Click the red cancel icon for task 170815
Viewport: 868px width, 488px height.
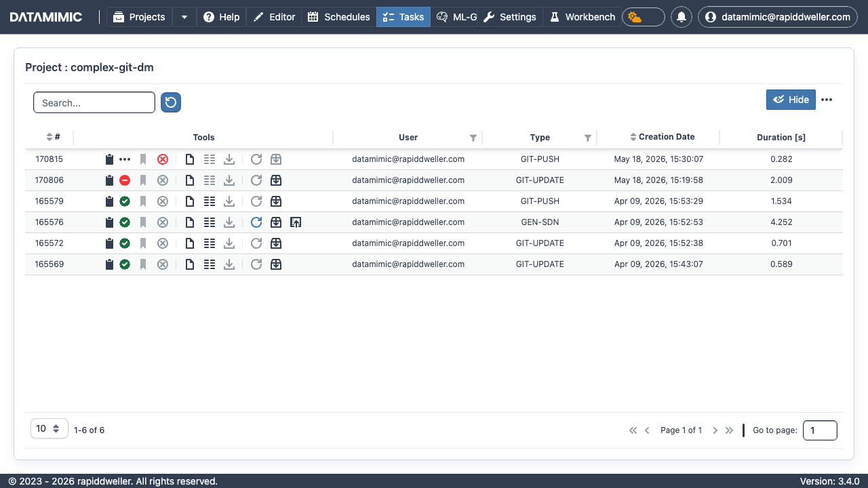click(x=163, y=159)
